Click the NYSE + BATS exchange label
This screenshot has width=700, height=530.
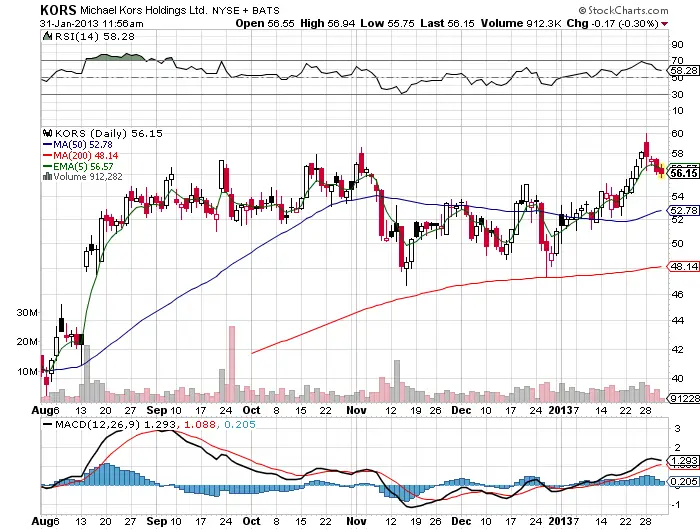pos(246,10)
